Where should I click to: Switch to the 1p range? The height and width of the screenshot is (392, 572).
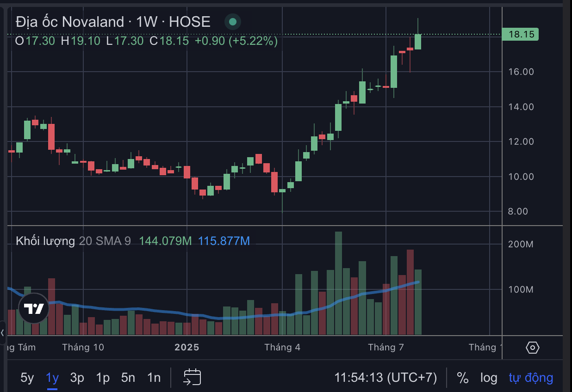pyautogui.click(x=103, y=378)
